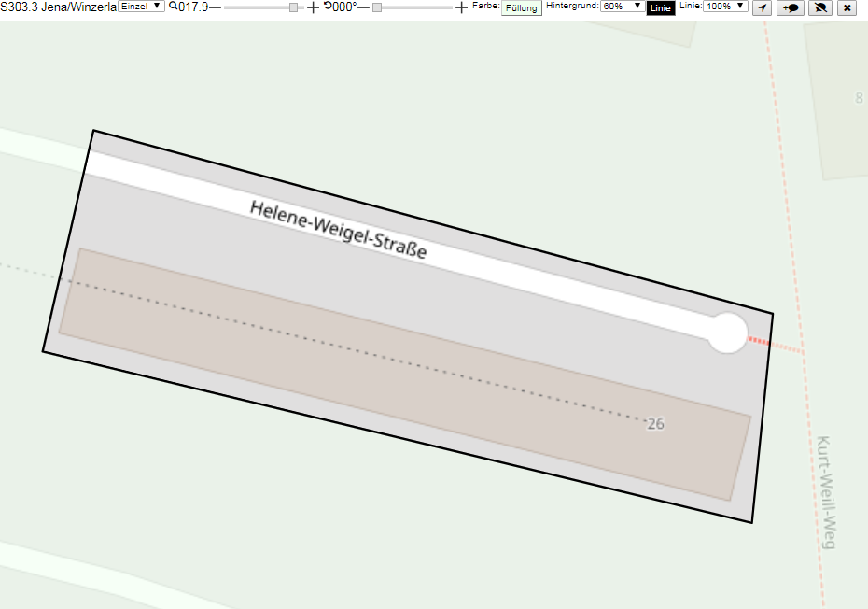Click the Helene-Weigel-Straße street label
The width and height of the screenshot is (868, 609).
(338, 230)
